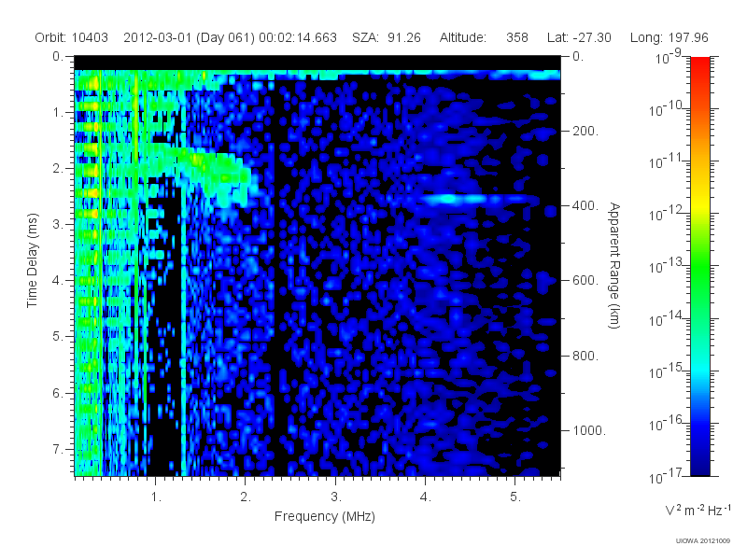Click the Time Delay (ms) axis title
The width and height of the screenshot is (747, 560).
[x=32, y=260]
